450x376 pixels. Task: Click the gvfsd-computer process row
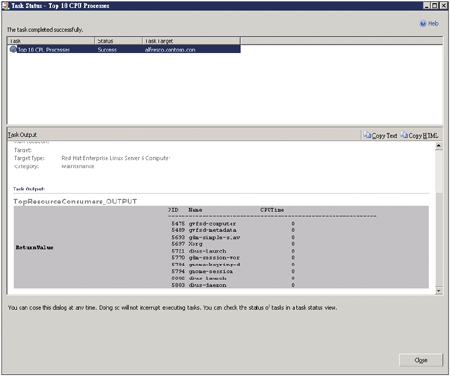(x=233, y=224)
